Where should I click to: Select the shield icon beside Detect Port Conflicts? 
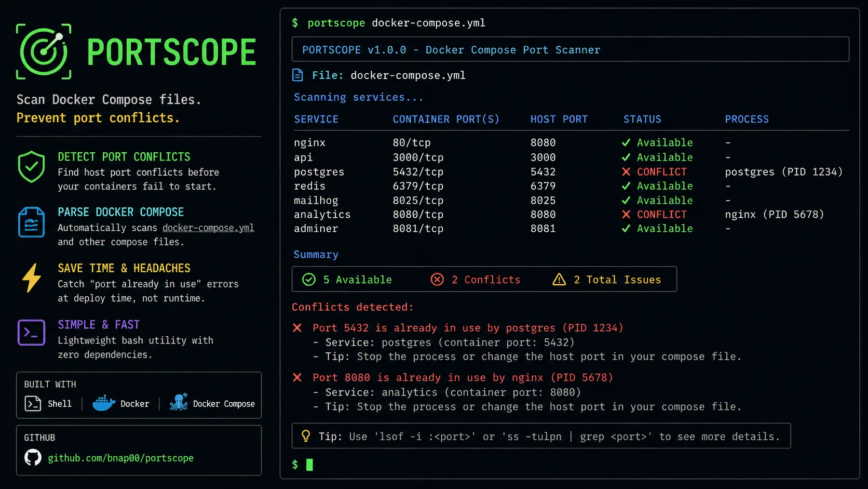tap(31, 167)
